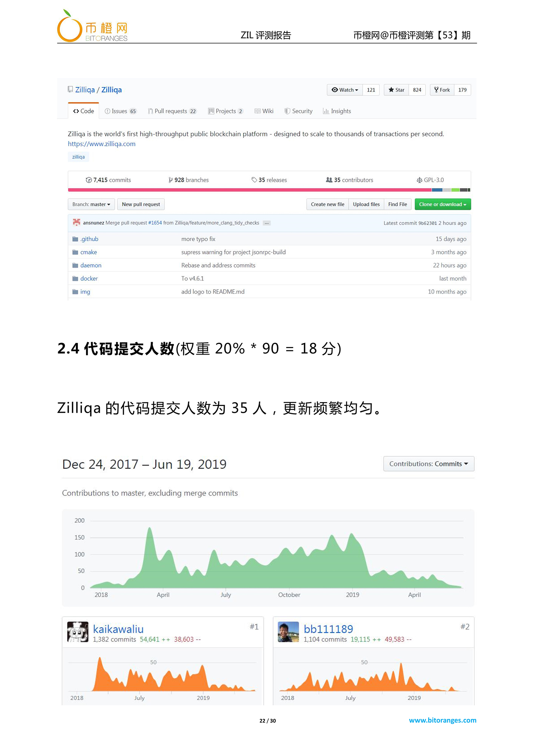Click the repository book icon beside Zilliqa
The width and height of the screenshot is (534, 756).
click(70, 90)
